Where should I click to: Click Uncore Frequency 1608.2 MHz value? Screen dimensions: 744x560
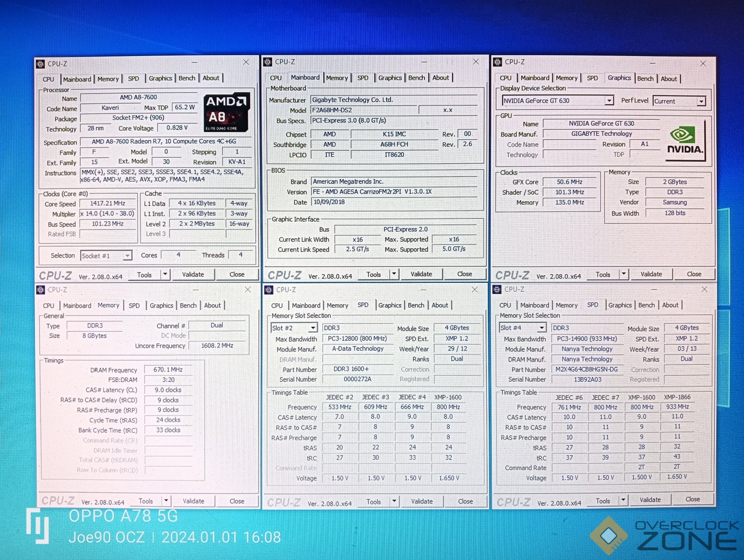click(217, 346)
